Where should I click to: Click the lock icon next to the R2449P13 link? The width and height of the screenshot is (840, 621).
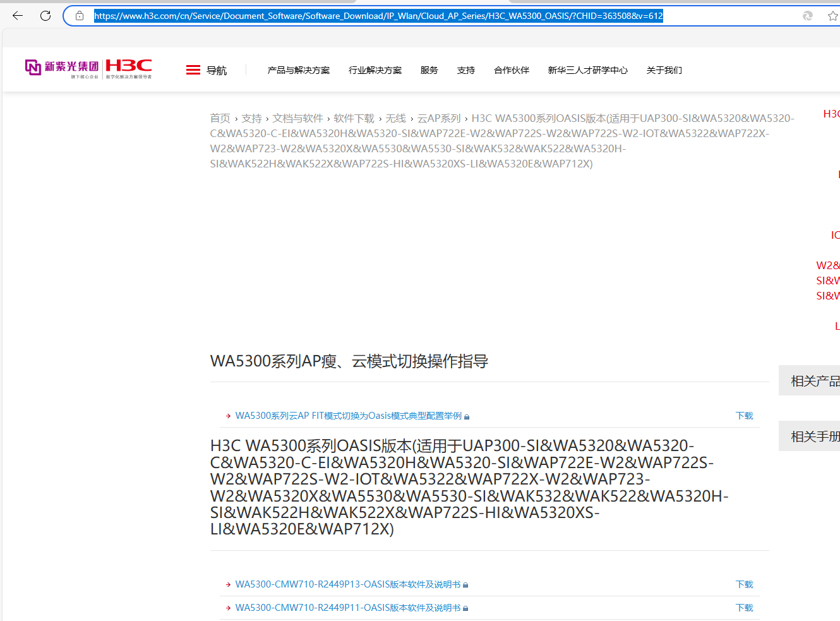(x=465, y=585)
